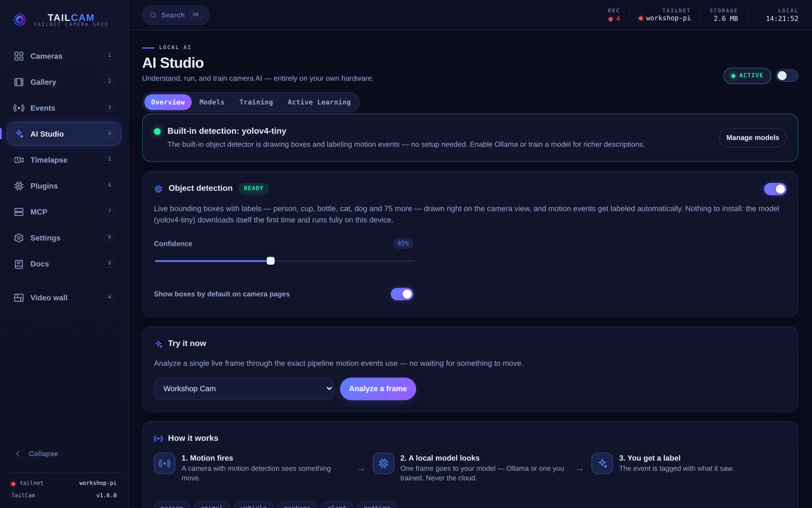Switch to the Models tab
This screenshot has width=812, height=508.
(212, 102)
